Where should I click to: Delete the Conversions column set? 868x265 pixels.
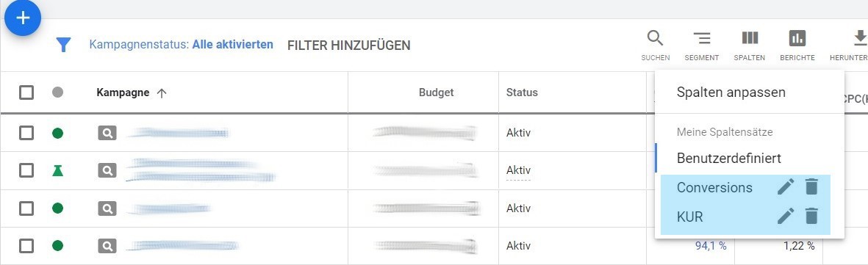811,187
